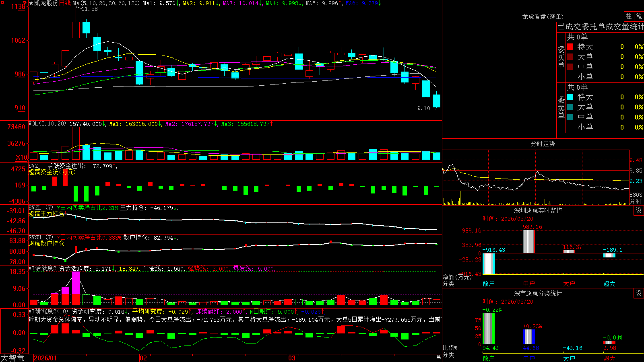This screenshot has height=362, width=644.
Task: Click the 散户持仓: 82.994 value
Action: 151,238
